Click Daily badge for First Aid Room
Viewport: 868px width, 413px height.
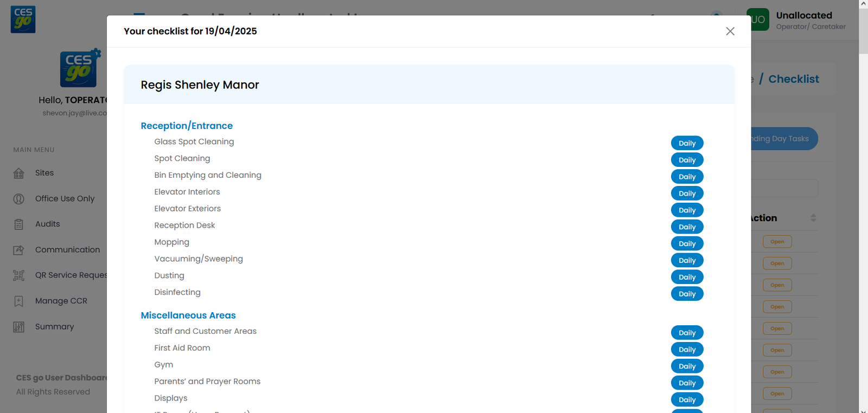coord(687,350)
